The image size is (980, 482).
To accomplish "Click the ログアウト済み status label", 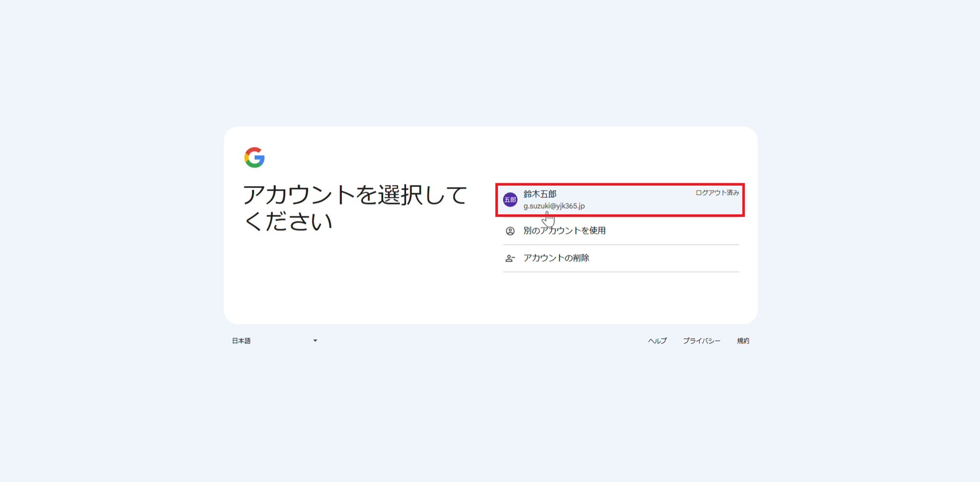I will click(717, 193).
